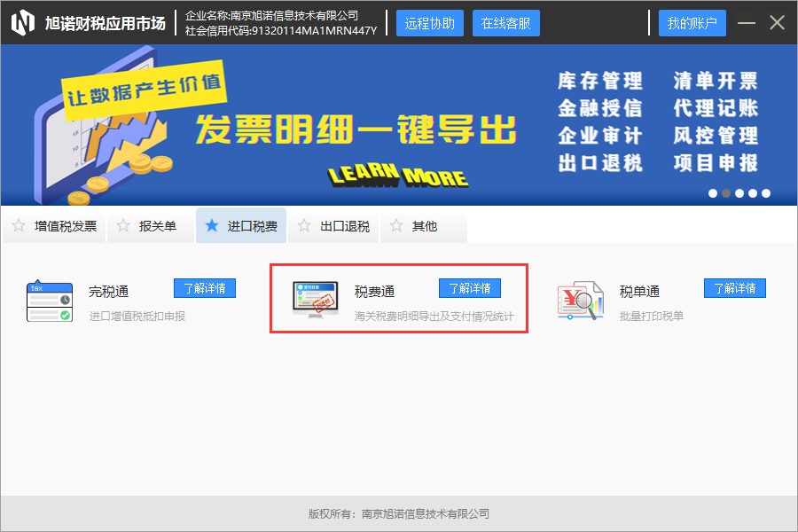Open the 完税通 app icon
The image size is (798, 532).
click(50, 301)
